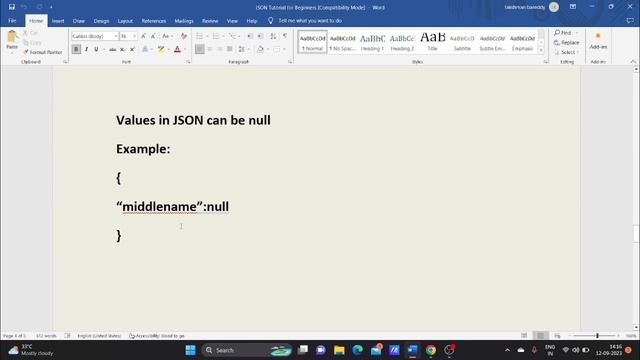Click the Format Painter tool

pos(42,52)
